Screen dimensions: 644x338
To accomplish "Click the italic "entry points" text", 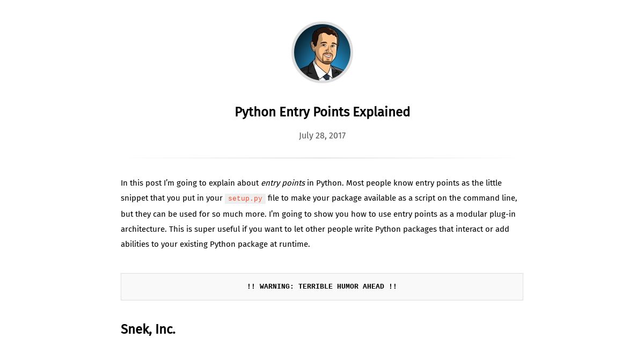I will pos(283,183).
